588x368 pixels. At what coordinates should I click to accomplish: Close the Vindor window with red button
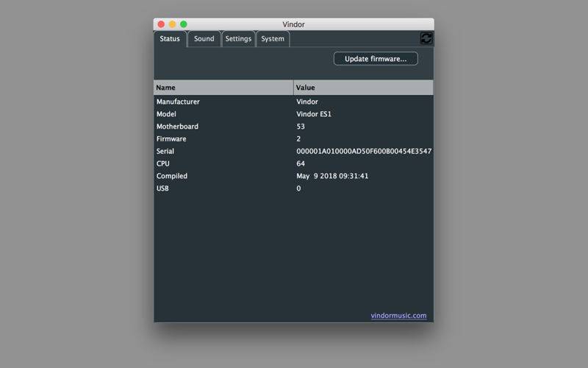(x=161, y=24)
